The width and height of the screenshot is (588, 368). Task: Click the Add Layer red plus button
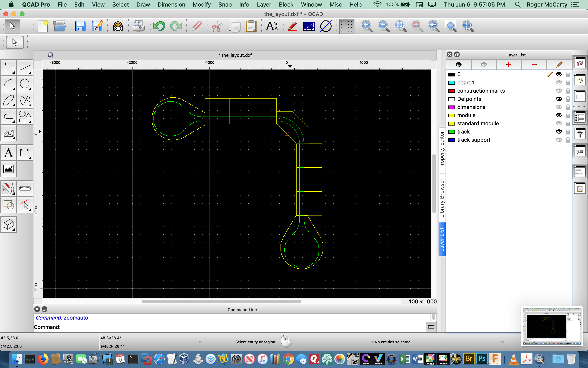[x=509, y=64]
